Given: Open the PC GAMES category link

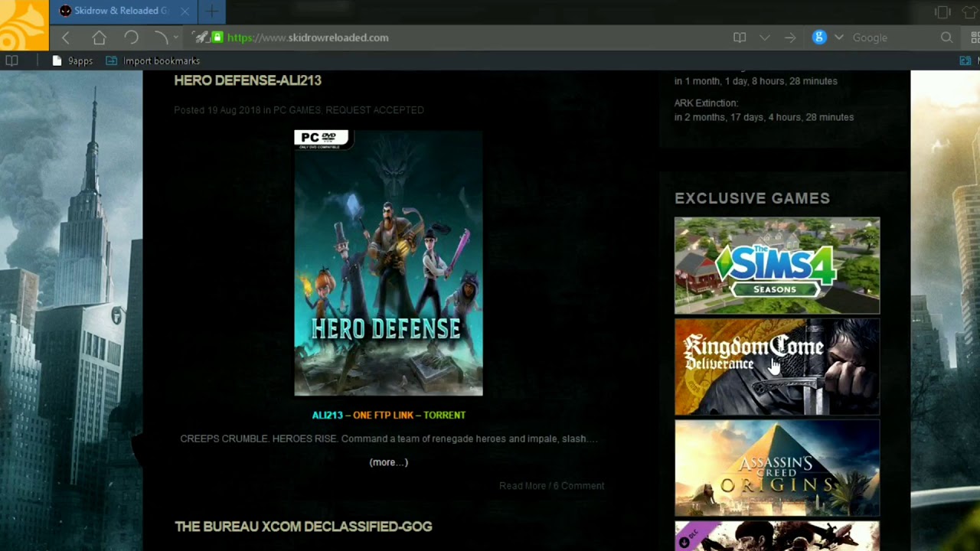Looking at the screenshot, I should coord(296,110).
